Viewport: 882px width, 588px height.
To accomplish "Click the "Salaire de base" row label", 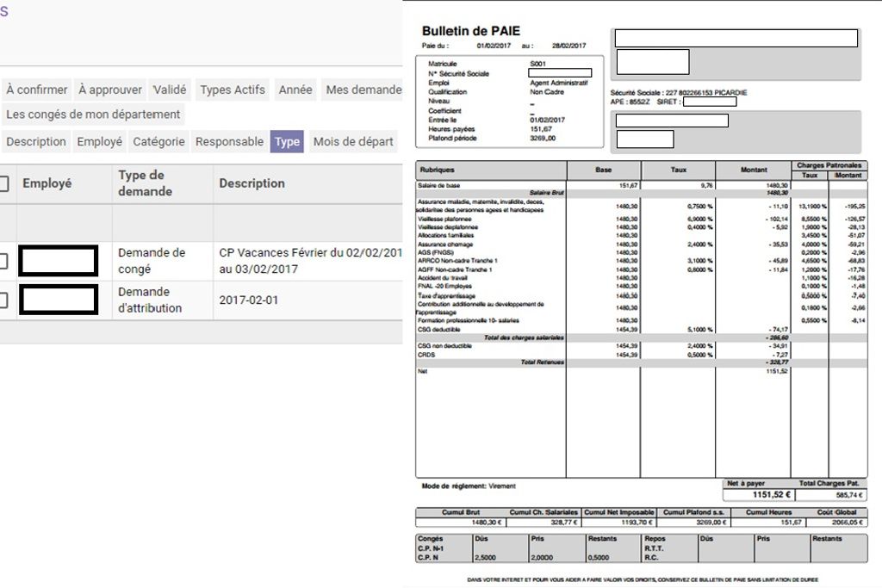I will 438,185.
